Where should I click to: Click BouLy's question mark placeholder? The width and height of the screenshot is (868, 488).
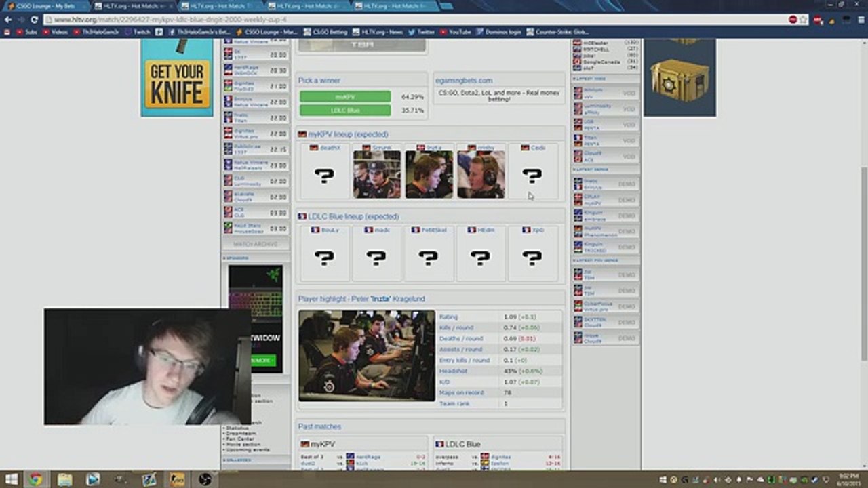click(x=324, y=258)
